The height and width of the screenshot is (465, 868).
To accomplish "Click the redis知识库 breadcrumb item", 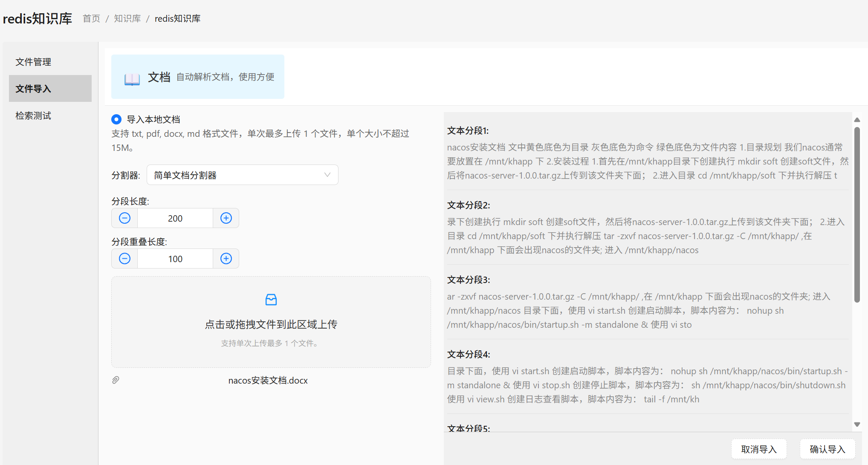I will pyautogui.click(x=177, y=19).
